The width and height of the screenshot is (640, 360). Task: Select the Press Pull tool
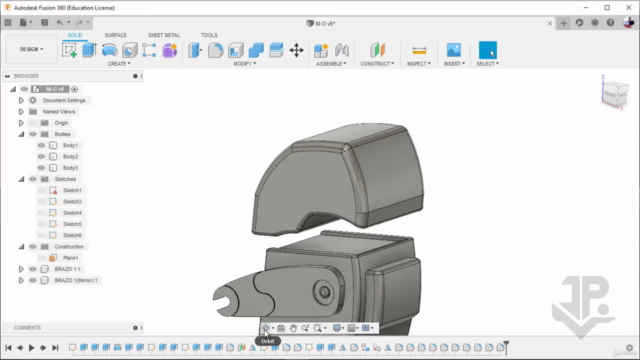195,50
